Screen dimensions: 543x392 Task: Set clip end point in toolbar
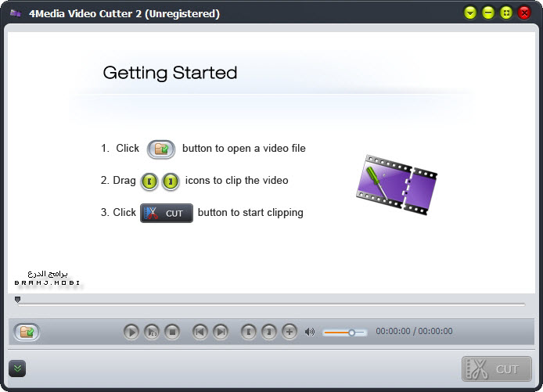(x=269, y=332)
